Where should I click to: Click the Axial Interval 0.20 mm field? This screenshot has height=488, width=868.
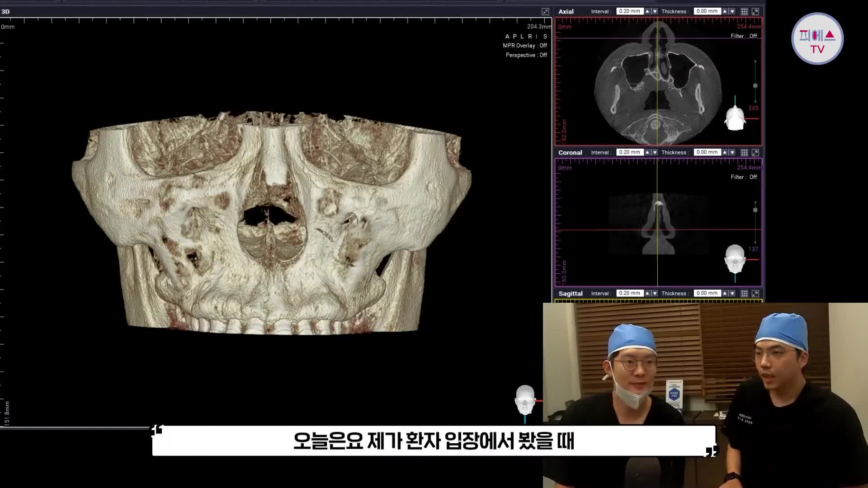[630, 11]
